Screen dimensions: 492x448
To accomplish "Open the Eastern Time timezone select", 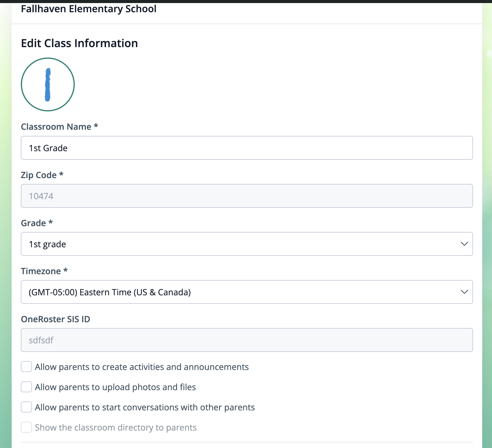I will 247,292.
